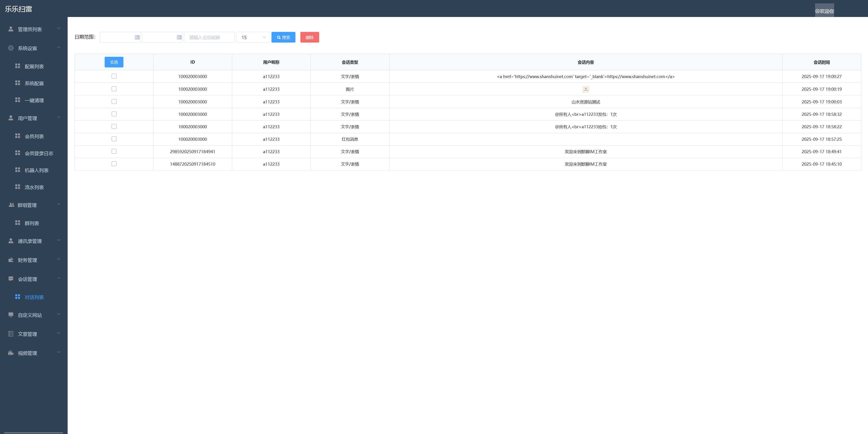Click the 管理员列表 person icon
The image size is (868, 434).
click(11, 29)
